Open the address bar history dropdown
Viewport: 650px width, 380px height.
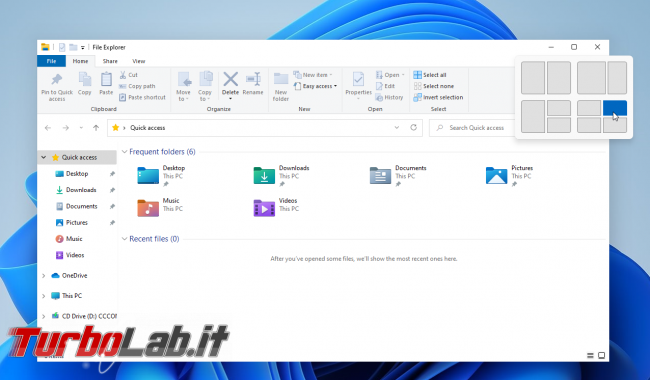click(x=397, y=128)
